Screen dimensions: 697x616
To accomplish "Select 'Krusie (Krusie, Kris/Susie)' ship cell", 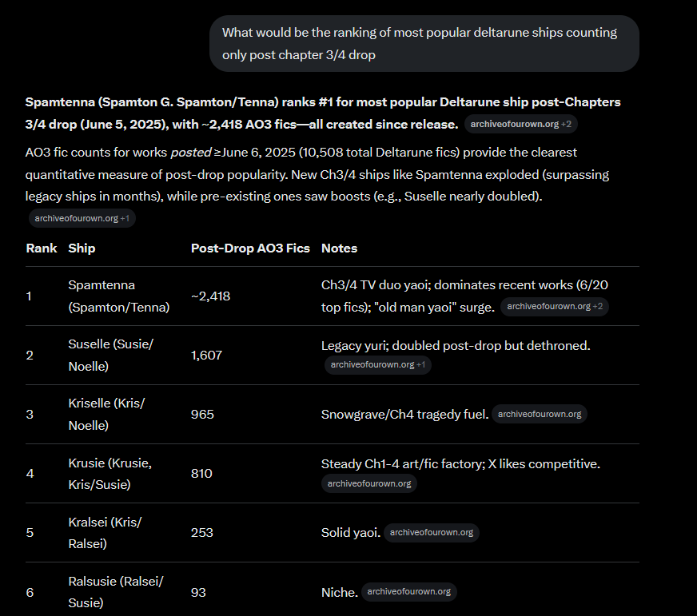I will point(110,473).
